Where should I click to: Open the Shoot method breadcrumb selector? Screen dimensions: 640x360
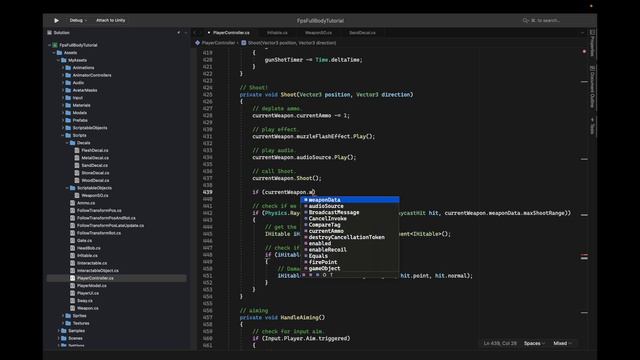[x=289, y=43]
